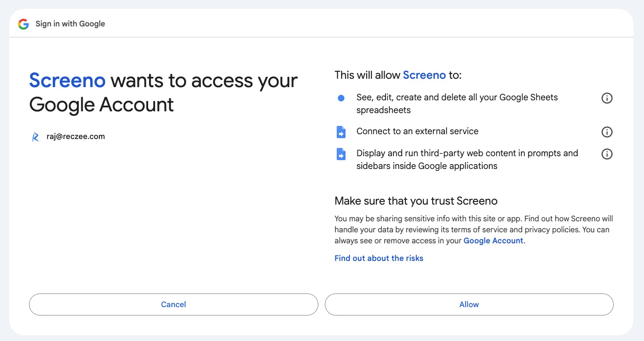Screen dimensions: 644x341
Task: Click the Allow button
Action: click(469, 304)
